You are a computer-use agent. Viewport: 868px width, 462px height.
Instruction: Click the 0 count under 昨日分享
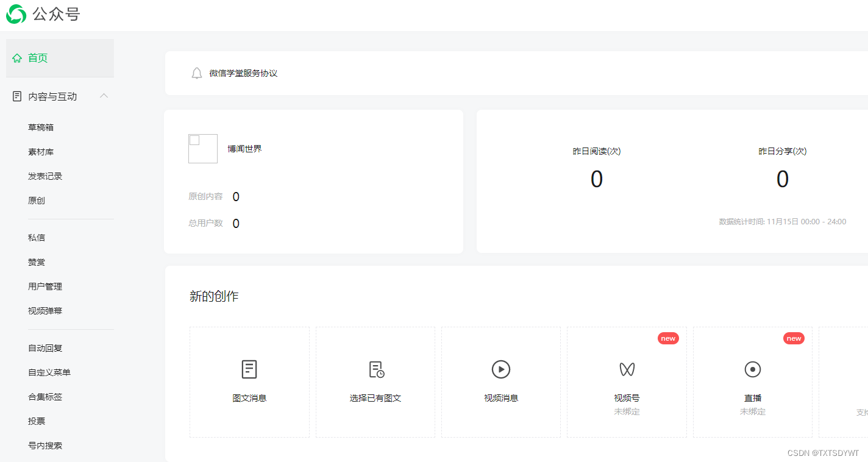tap(783, 179)
